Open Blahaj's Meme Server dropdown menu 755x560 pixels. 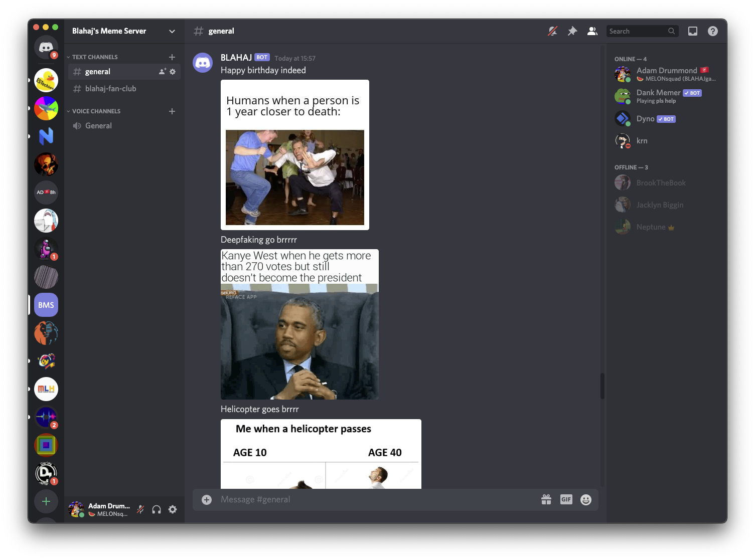pyautogui.click(x=124, y=31)
